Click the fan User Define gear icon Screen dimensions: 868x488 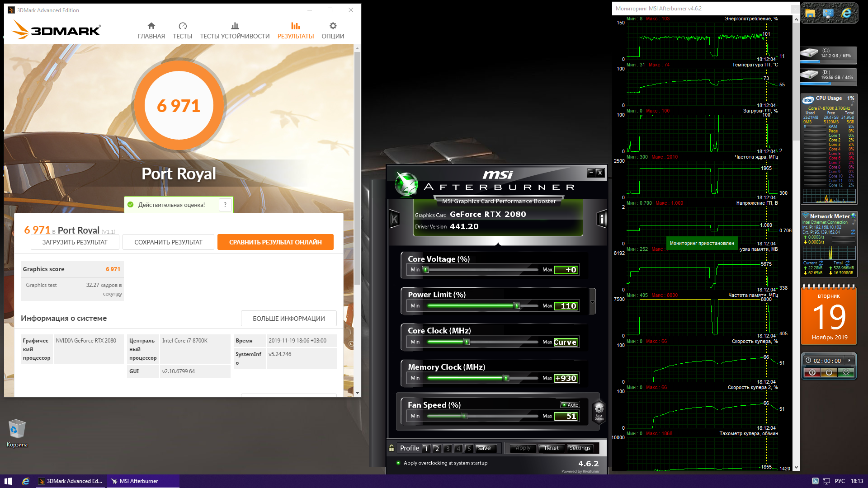599,410
